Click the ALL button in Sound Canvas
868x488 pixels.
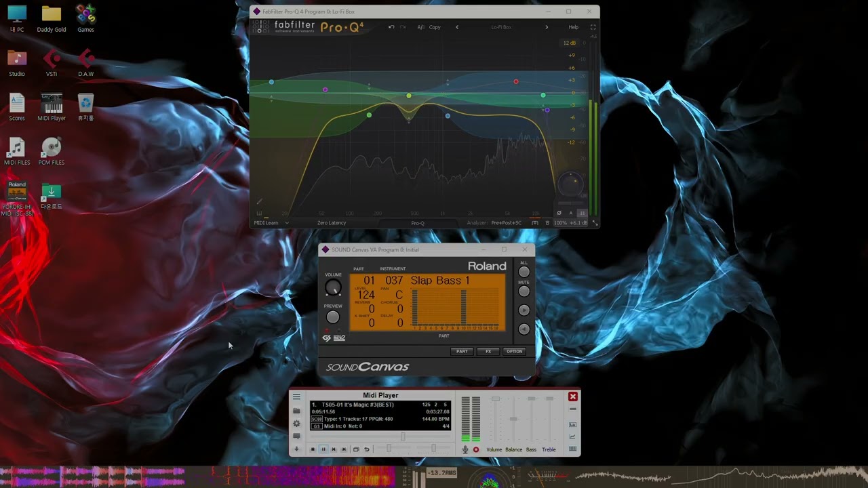[524, 272]
